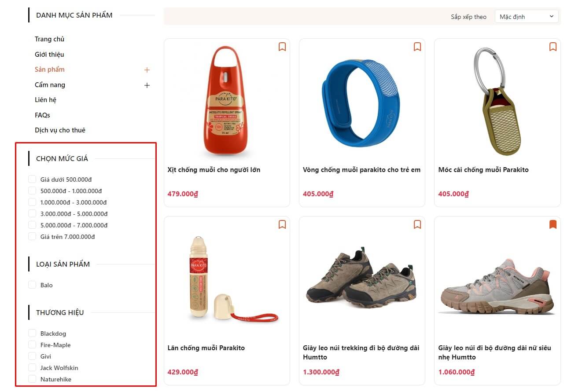Filter by the Jack Wolfskin brand
This screenshot has height=392, width=571.
coord(32,368)
